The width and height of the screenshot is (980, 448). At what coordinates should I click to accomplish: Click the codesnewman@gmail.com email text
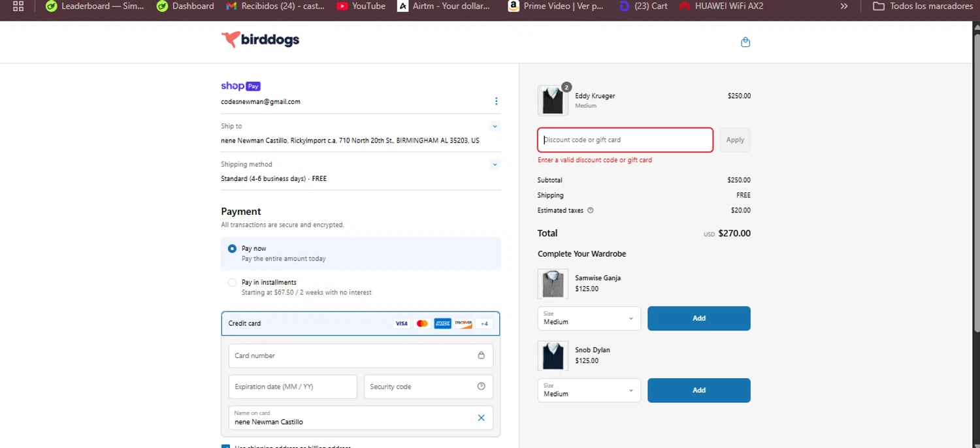coord(261,102)
